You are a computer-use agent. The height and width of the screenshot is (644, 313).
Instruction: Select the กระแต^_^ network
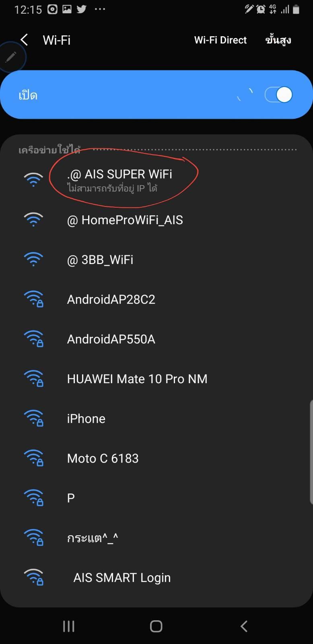coord(156,538)
